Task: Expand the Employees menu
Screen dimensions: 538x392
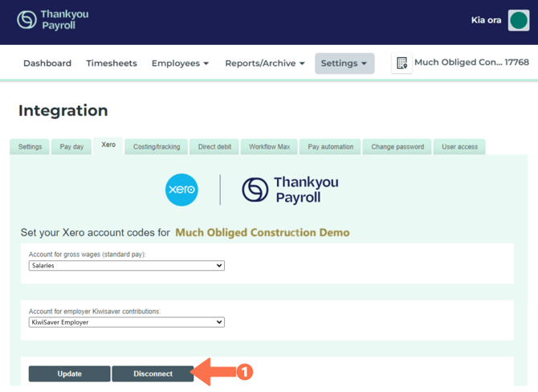Action: coord(180,63)
